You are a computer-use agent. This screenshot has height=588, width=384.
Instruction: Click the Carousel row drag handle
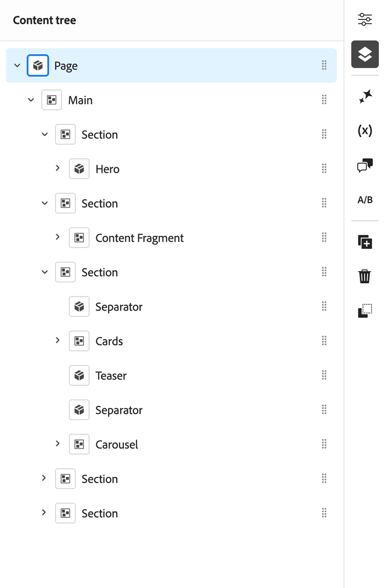tap(324, 444)
